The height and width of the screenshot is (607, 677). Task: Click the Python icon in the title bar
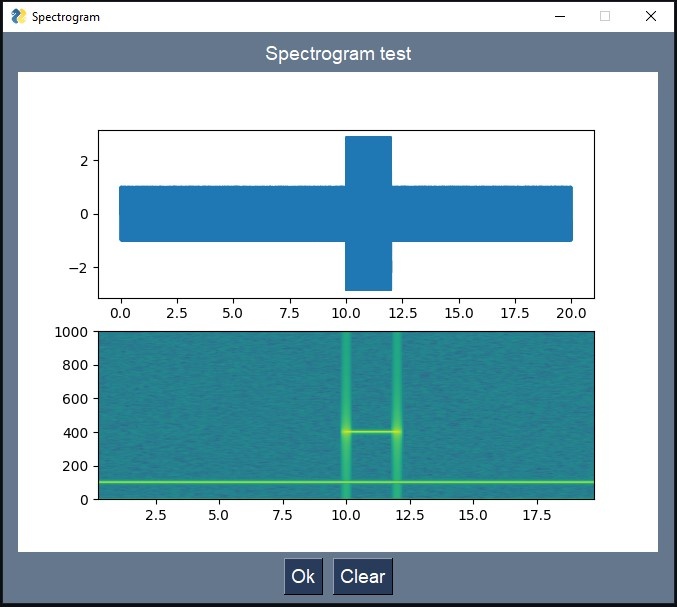(x=18, y=17)
